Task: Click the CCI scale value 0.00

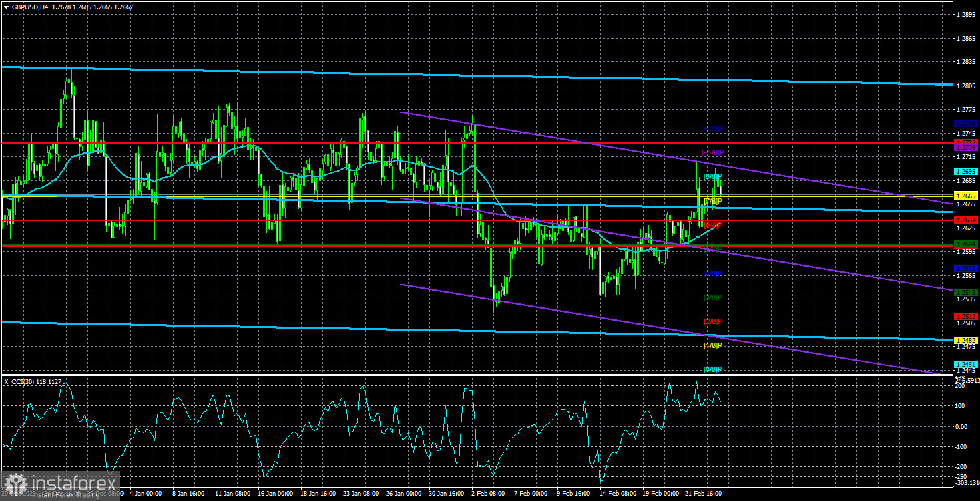Action: tap(961, 426)
